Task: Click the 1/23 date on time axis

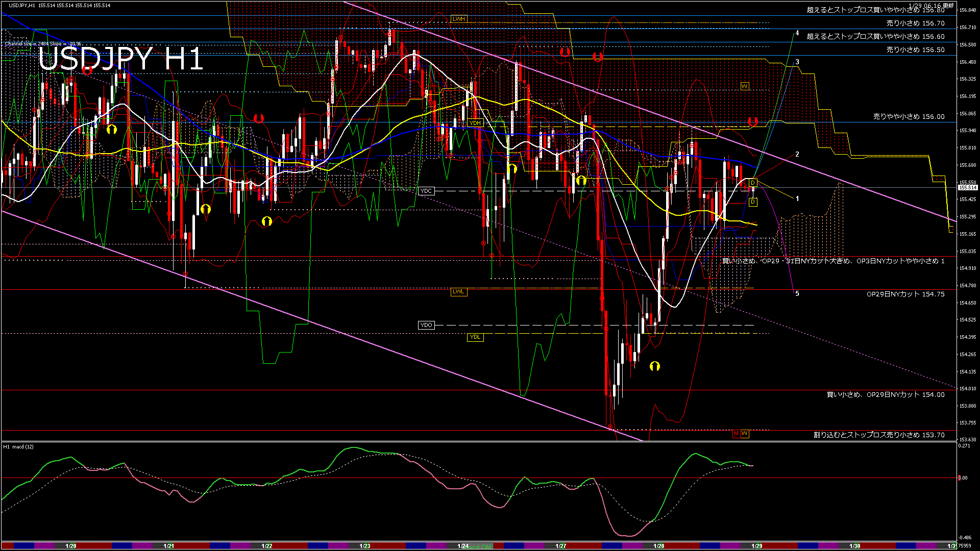Action: click(365, 546)
